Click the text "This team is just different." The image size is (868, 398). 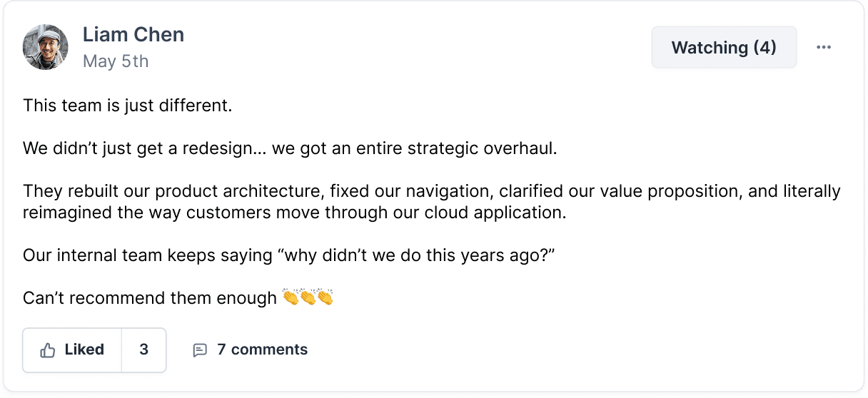pyautogui.click(x=128, y=106)
